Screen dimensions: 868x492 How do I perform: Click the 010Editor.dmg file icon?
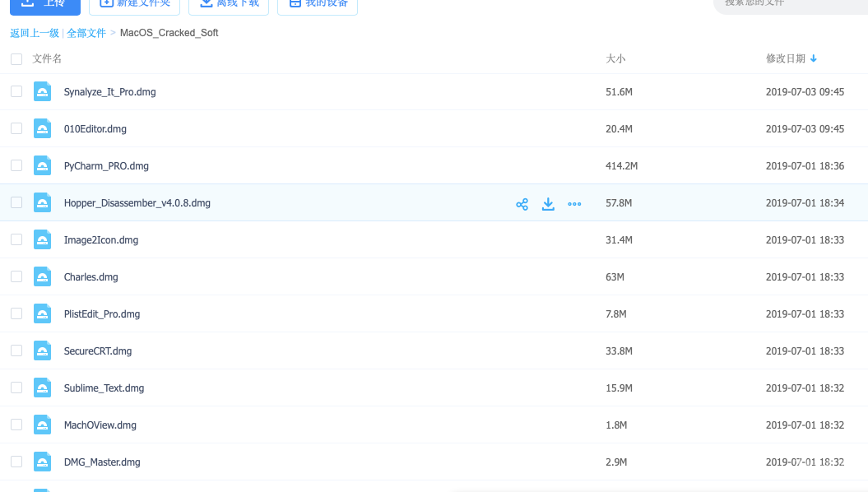(x=42, y=129)
